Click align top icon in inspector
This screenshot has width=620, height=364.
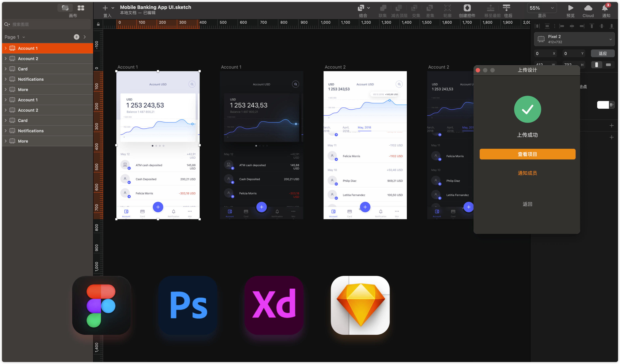pyautogui.click(x=592, y=26)
